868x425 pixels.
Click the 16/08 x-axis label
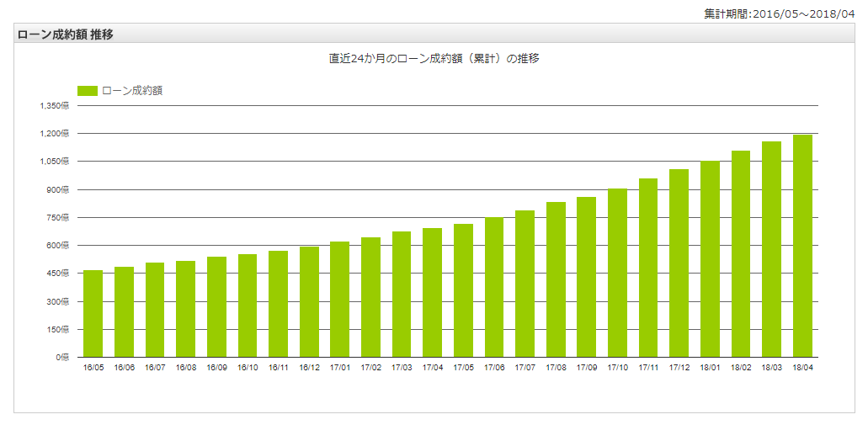point(185,368)
